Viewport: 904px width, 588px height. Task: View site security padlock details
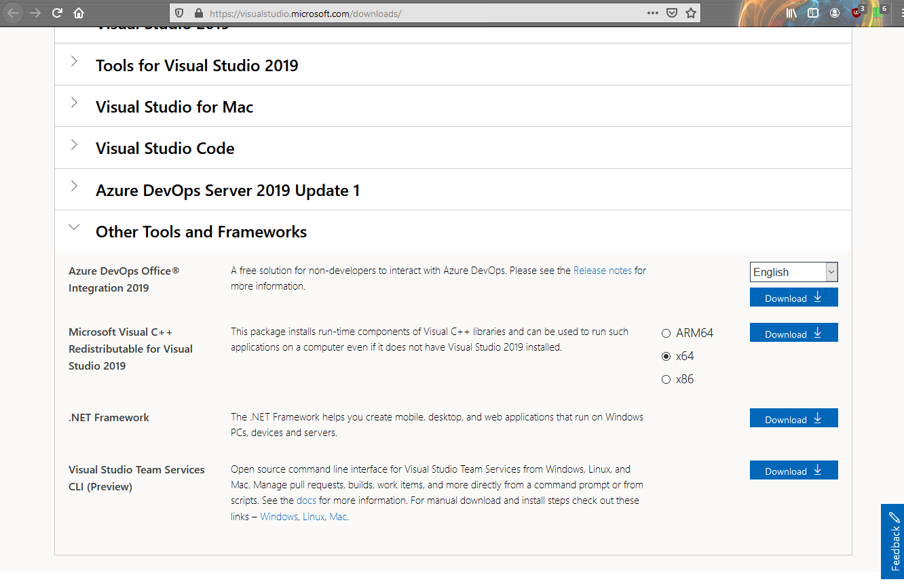[198, 13]
